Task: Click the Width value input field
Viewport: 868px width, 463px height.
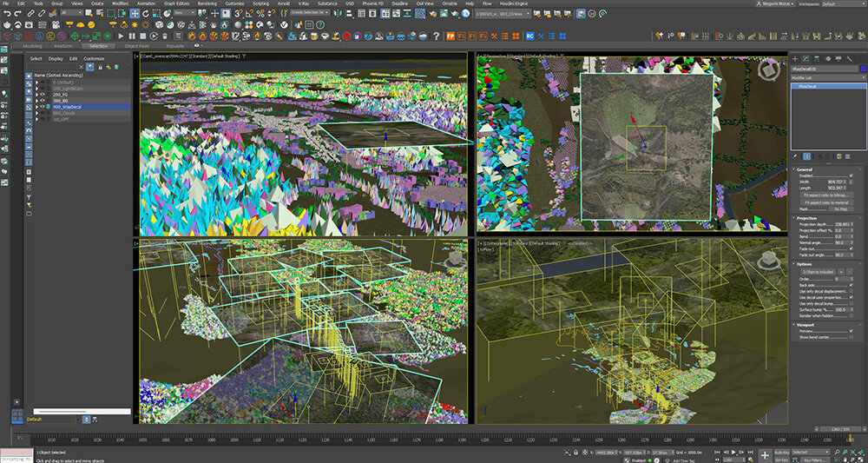Action: click(x=835, y=182)
